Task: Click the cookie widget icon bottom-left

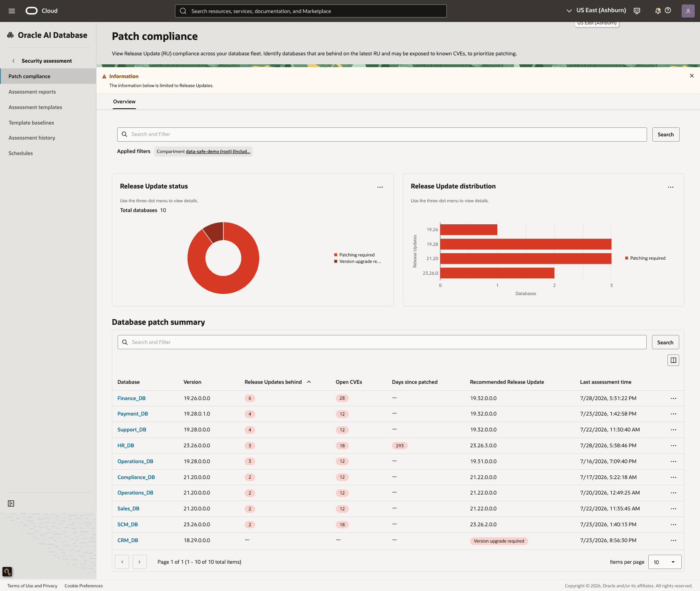Action: point(7,572)
